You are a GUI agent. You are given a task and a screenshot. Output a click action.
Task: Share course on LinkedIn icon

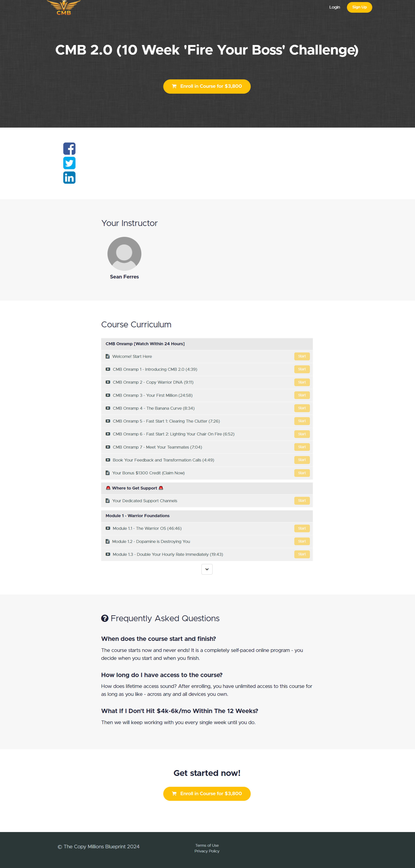[69, 178]
